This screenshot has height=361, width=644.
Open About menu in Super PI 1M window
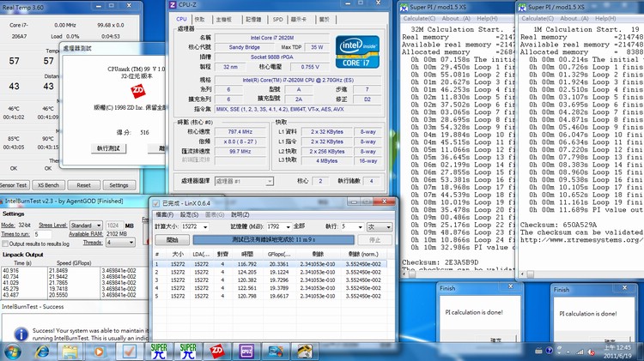point(574,19)
